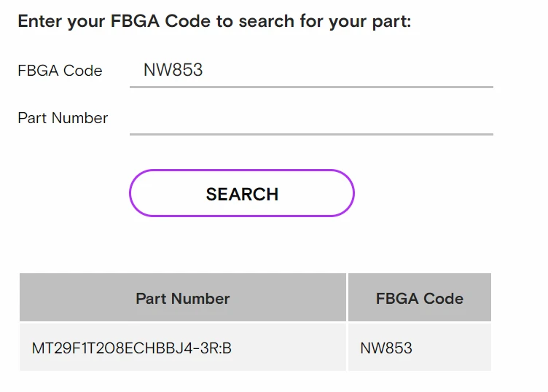
Task: Click the underline beneath the Part Number field
Action: pyautogui.click(x=311, y=134)
